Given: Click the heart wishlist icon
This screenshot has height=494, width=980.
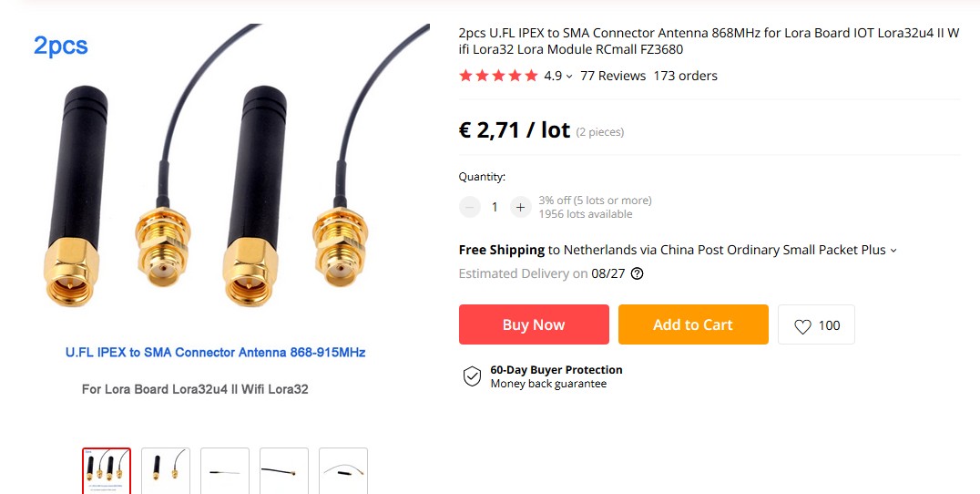Looking at the screenshot, I should (802, 325).
